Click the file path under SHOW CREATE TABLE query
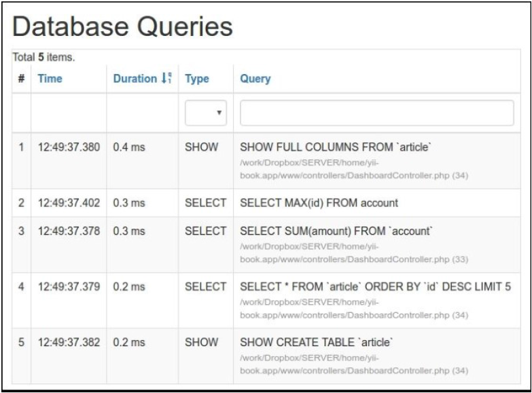532x393 pixels. pyautogui.click(x=354, y=364)
